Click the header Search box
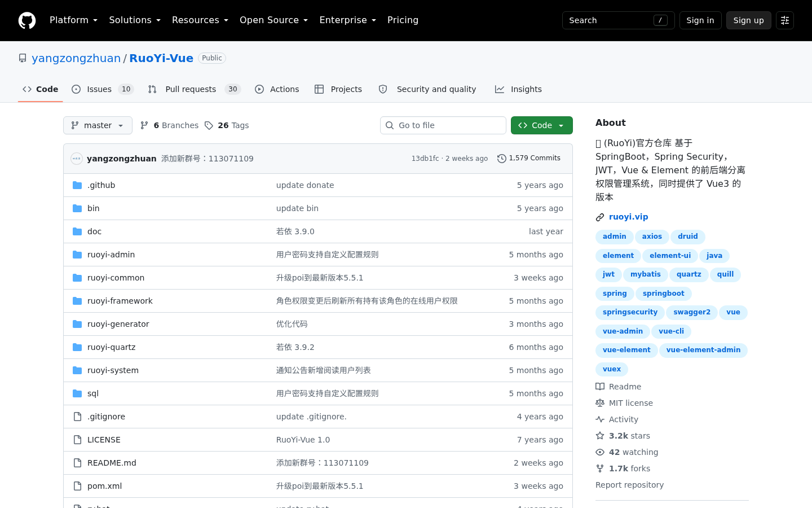The height and width of the screenshot is (508, 812). (619, 20)
